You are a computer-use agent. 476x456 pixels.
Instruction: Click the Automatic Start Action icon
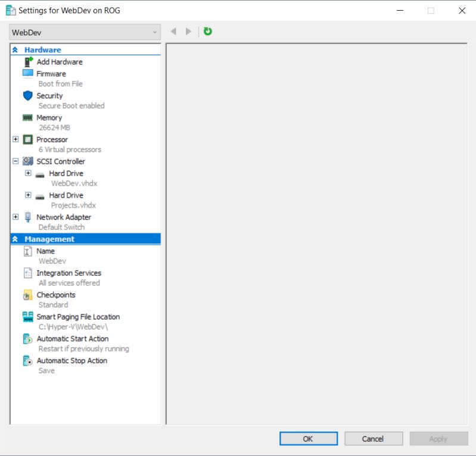(x=27, y=339)
